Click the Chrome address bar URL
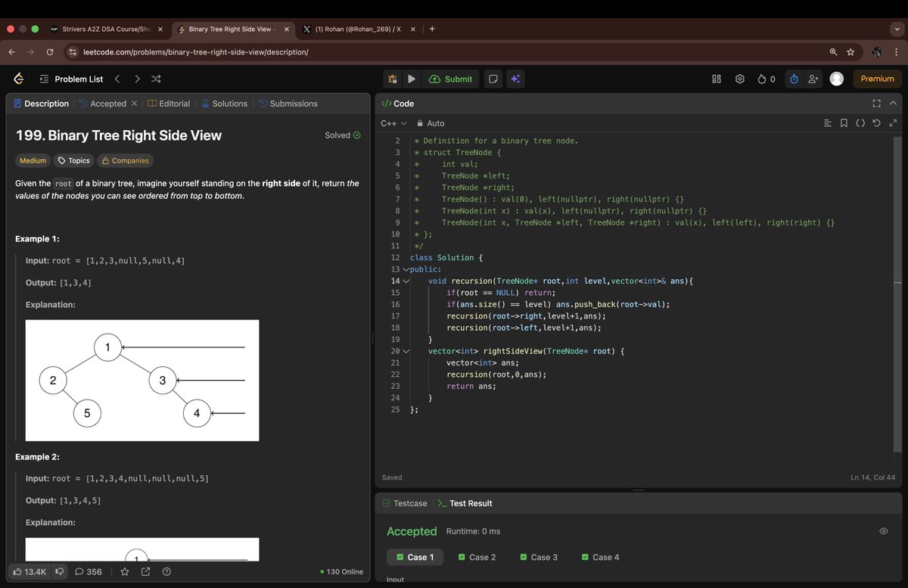908x588 pixels. tap(194, 52)
